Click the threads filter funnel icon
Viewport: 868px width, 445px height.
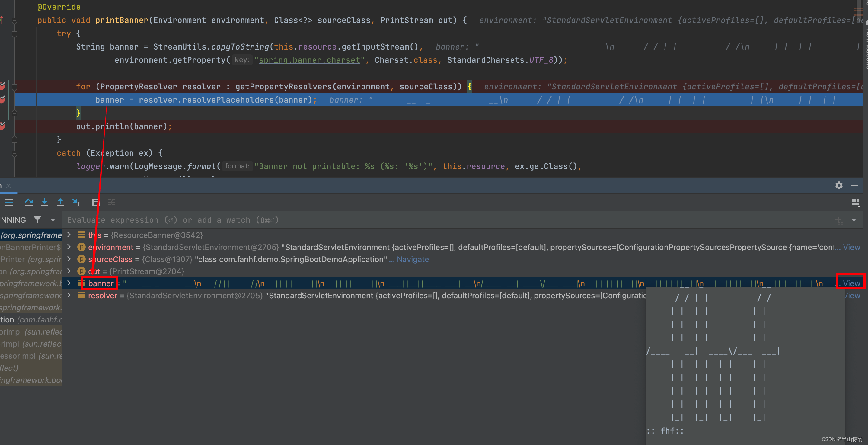pyautogui.click(x=37, y=220)
